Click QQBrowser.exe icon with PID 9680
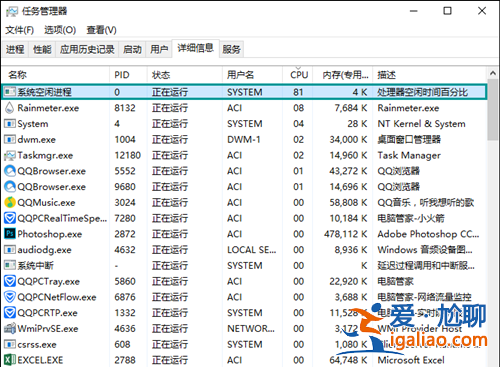Image resolution: width=500 pixels, height=367 pixels. (10, 187)
